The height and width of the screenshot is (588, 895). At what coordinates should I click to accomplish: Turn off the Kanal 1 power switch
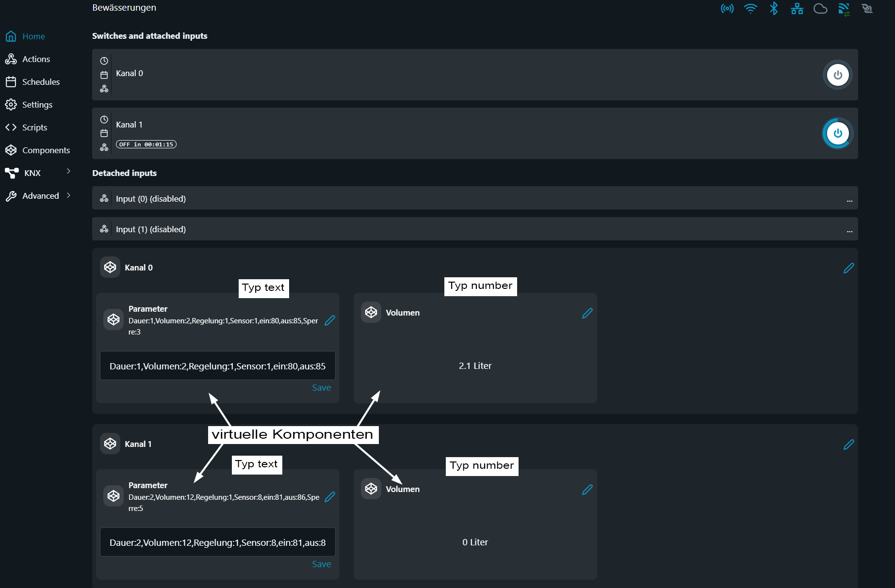pyautogui.click(x=838, y=133)
